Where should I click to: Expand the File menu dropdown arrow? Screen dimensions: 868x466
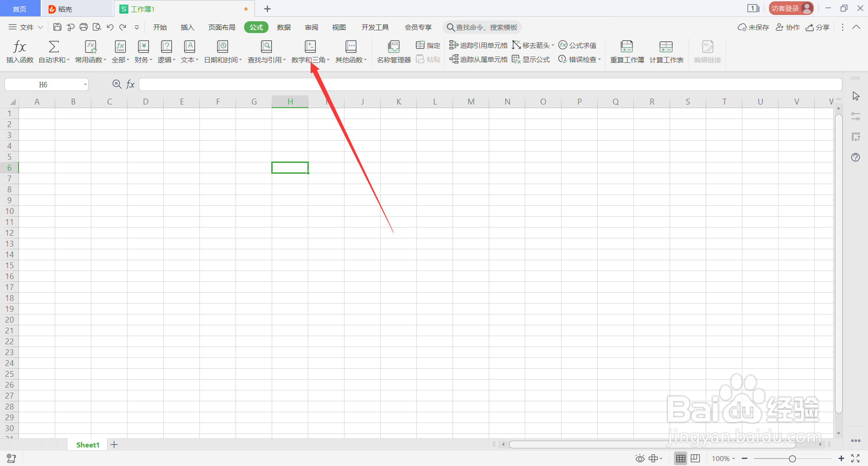coord(40,27)
